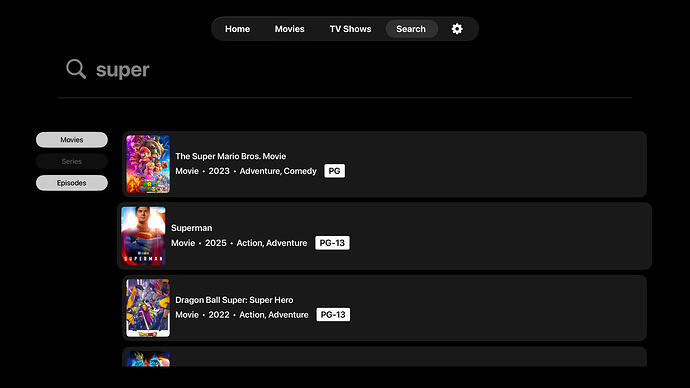Select the Search tab
The height and width of the screenshot is (388, 690).
pyautogui.click(x=411, y=29)
